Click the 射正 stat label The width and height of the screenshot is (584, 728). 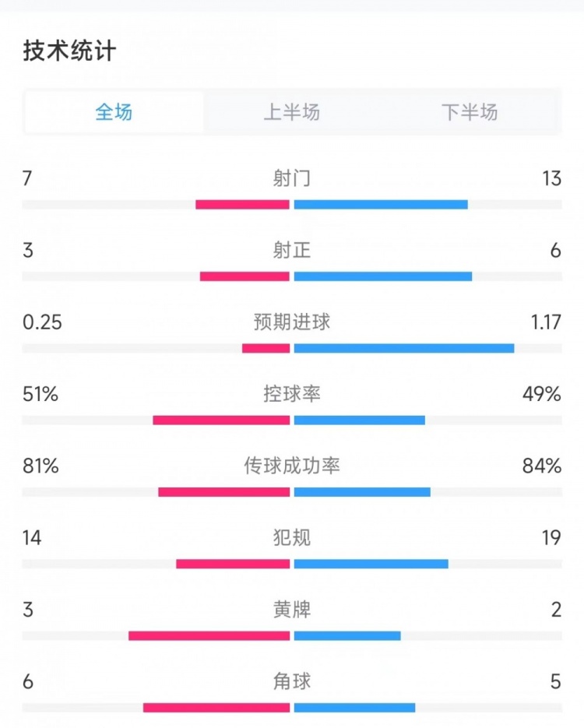point(291,250)
